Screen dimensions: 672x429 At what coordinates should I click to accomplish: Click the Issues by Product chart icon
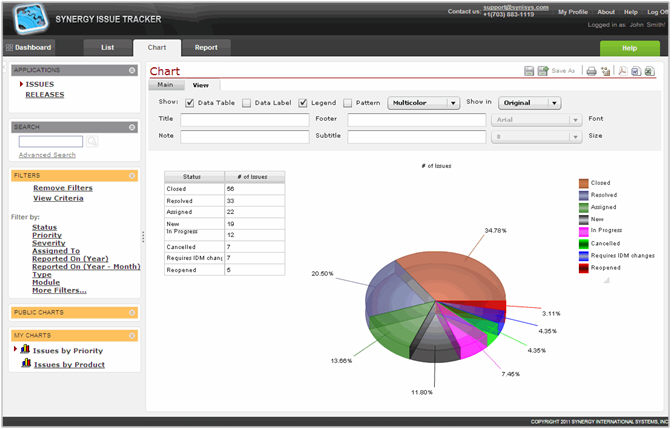(26, 363)
